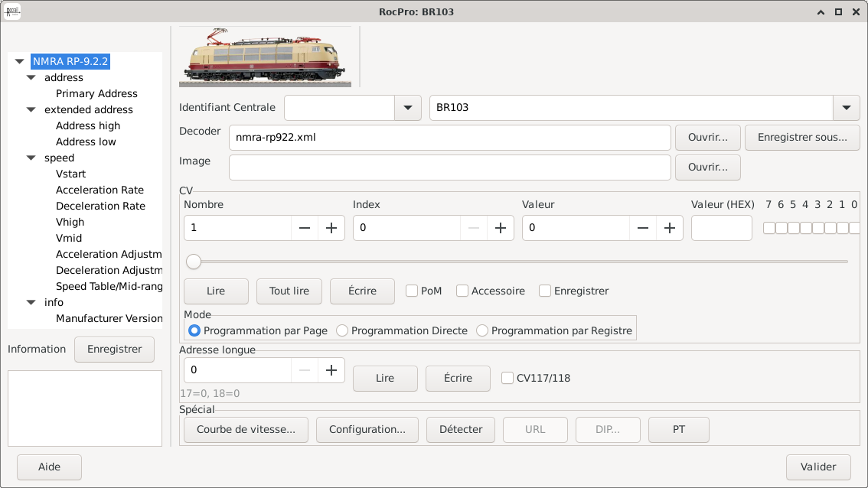Open Courbe de vitesse dialog

[246, 429]
